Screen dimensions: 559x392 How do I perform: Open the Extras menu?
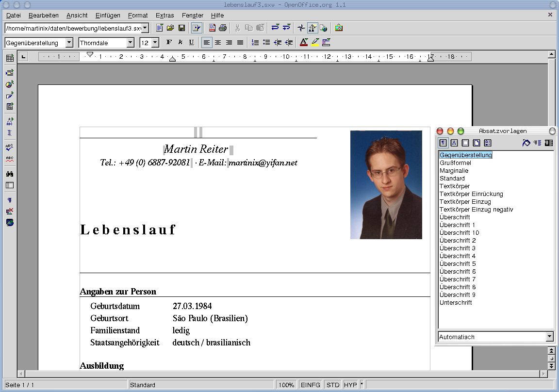164,16
